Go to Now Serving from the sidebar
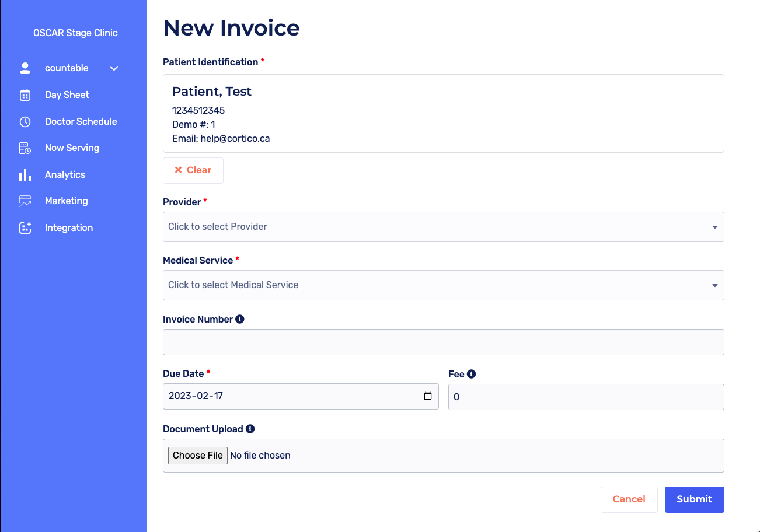Screen dimensions: 760x532 click(x=72, y=148)
